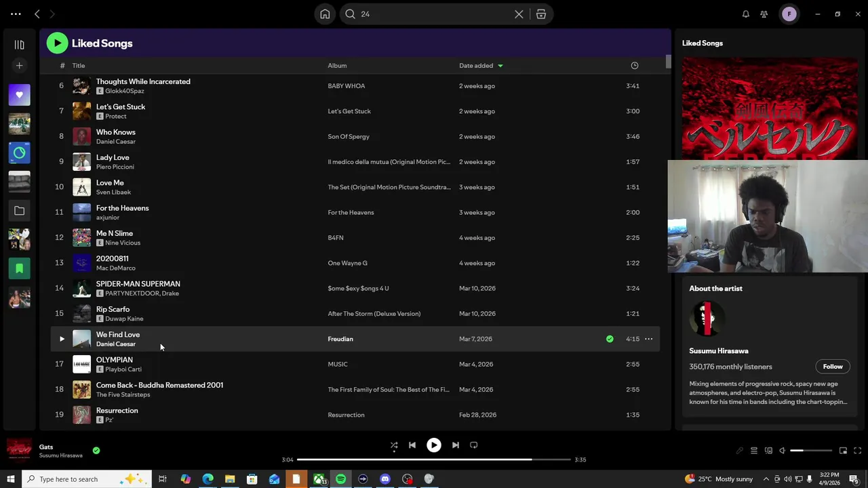Open Susumu Hirasawa artist name link
This screenshot has width=868, height=488.
(x=719, y=351)
